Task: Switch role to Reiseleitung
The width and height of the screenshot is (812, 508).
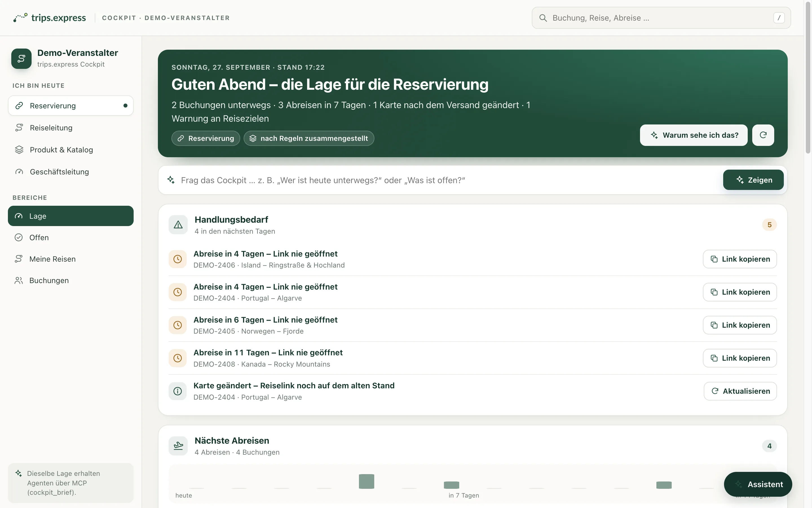Action: tap(71, 128)
